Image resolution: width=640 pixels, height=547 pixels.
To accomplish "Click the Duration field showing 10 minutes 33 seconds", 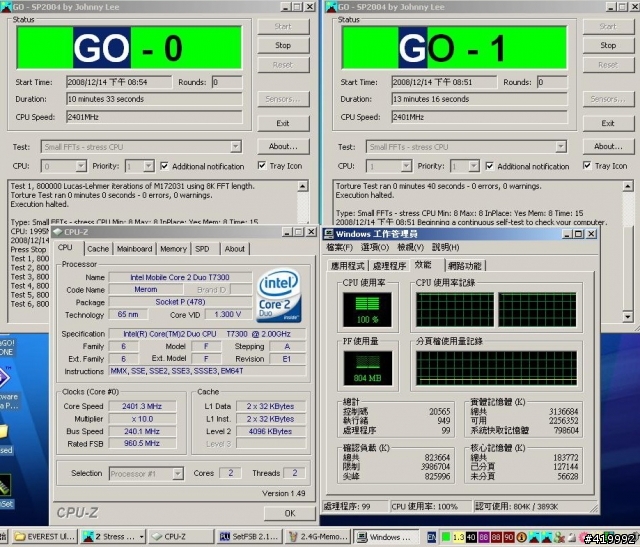I will pyautogui.click(x=154, y=99).
